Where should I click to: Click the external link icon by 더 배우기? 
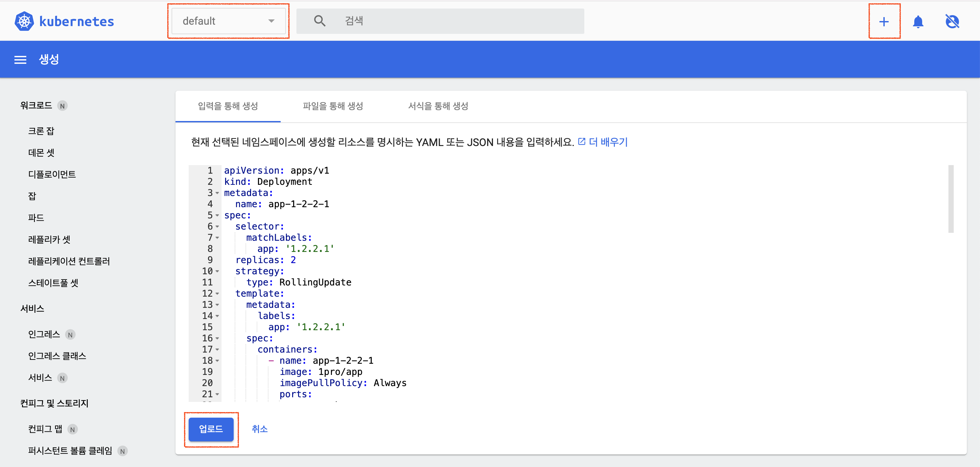(x=581, y=142)
